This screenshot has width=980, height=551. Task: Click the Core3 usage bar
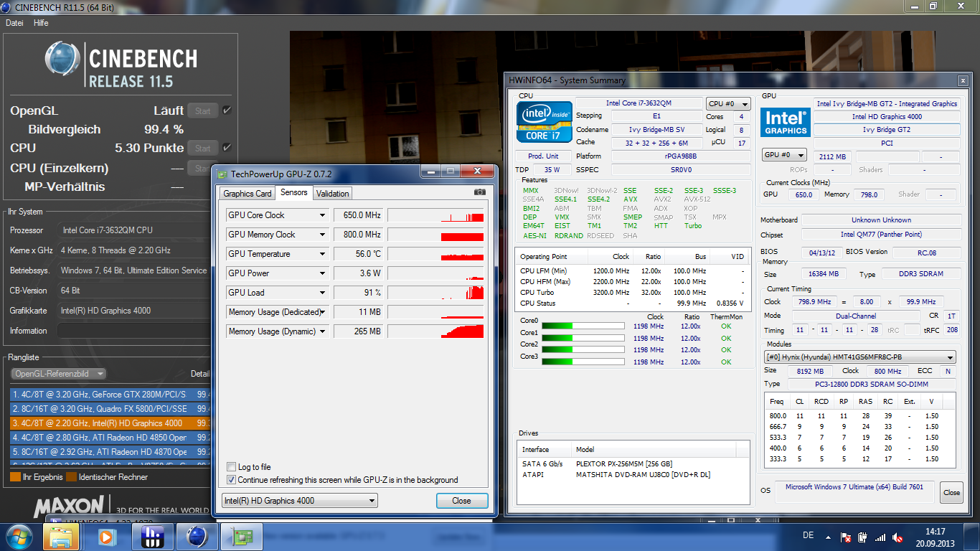coord(583,362)
